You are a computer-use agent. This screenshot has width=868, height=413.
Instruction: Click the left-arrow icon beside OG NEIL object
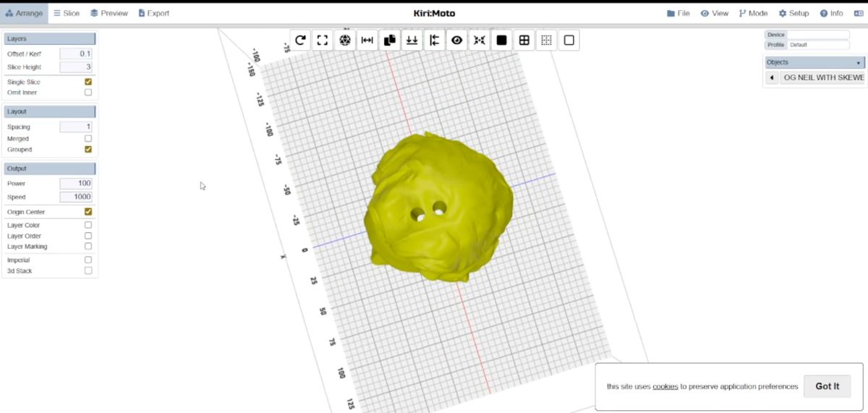click(772, 77)
